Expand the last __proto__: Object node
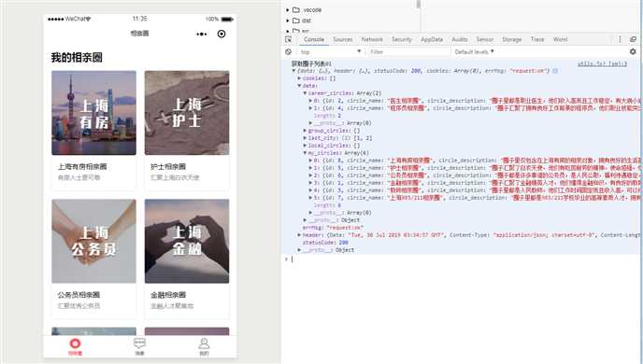 pyautogui.click(x=299, y=250)
